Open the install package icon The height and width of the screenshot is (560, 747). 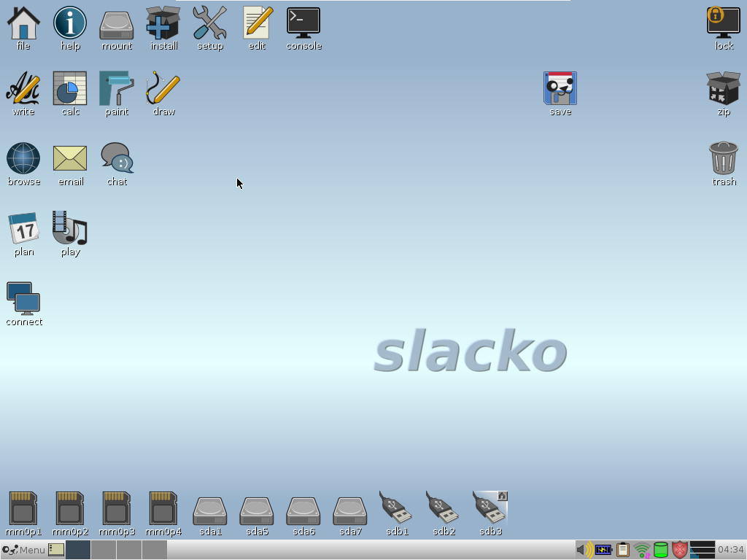click(163, 23)
